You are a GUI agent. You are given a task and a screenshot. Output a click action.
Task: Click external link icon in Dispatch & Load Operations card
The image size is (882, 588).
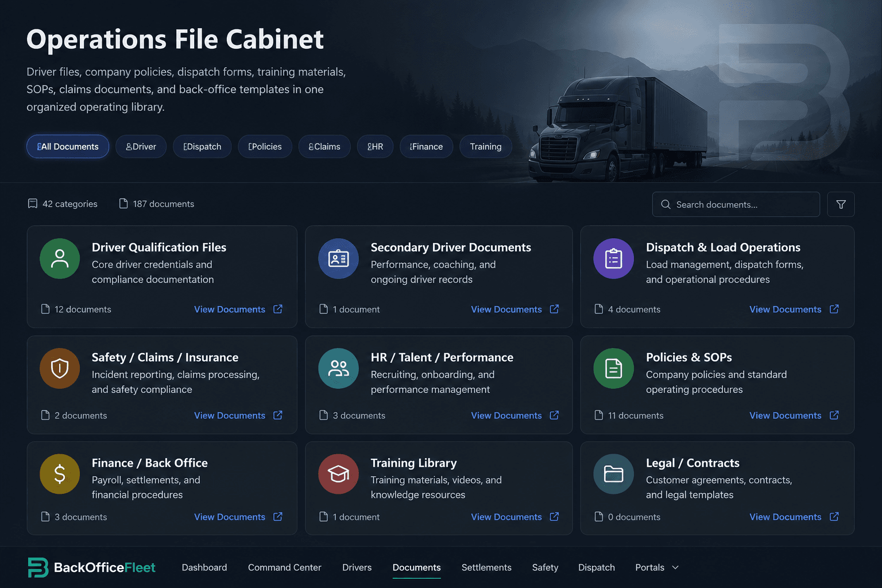pyautogui.click(x=834, y=309)
